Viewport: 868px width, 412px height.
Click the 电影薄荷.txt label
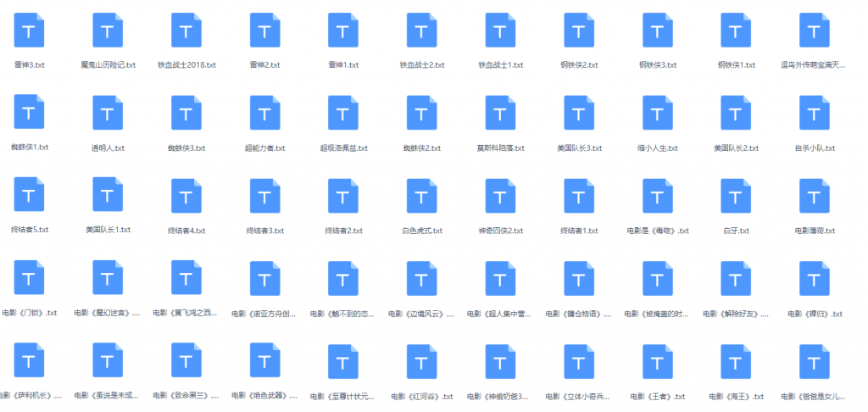coord(815,231)
